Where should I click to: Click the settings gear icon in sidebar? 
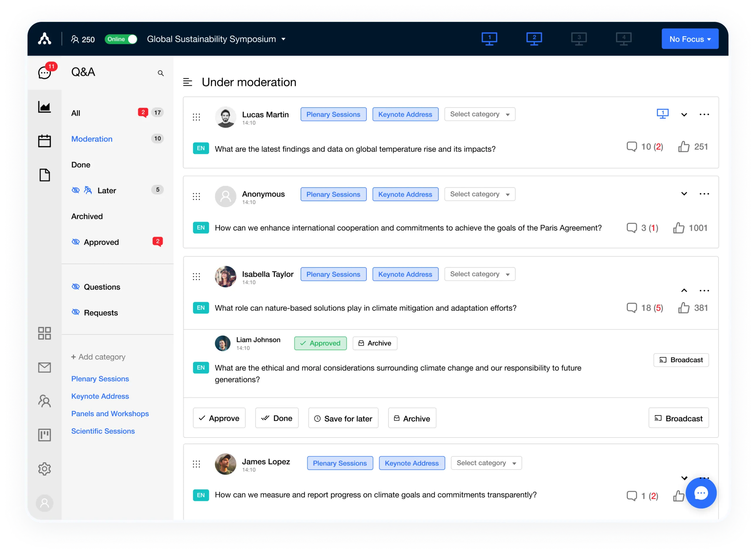tap(45, 468)
